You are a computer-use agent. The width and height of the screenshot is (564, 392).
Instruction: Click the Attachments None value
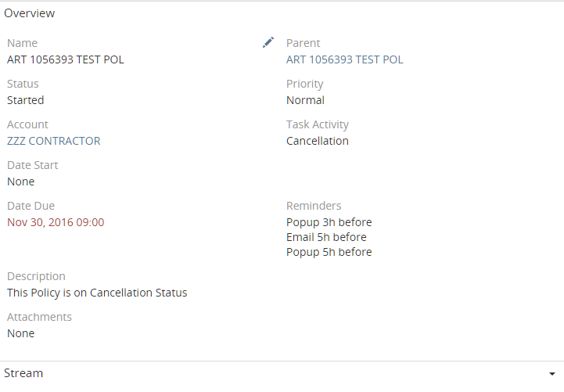click(x=20, y=333)
